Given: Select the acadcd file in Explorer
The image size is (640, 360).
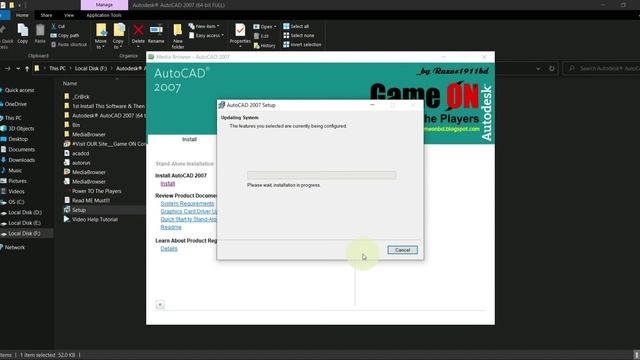Looking at the screenshot, I should click(80, 153).
